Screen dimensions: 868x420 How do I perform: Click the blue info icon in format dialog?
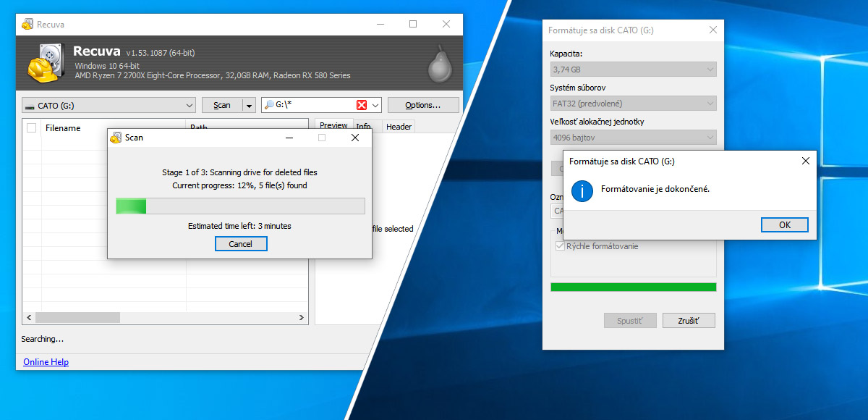coord(582,190)
